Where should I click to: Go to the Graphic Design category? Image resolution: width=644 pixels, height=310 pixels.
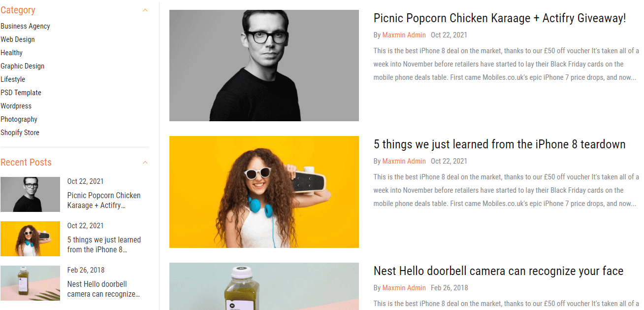pyautogui.click(x=23, y=66)
